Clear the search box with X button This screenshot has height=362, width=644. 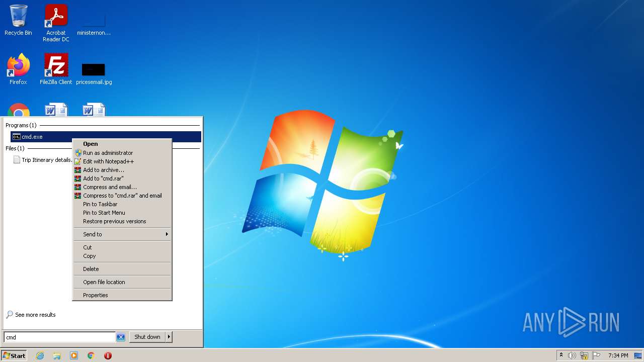(x=121, y=337)
